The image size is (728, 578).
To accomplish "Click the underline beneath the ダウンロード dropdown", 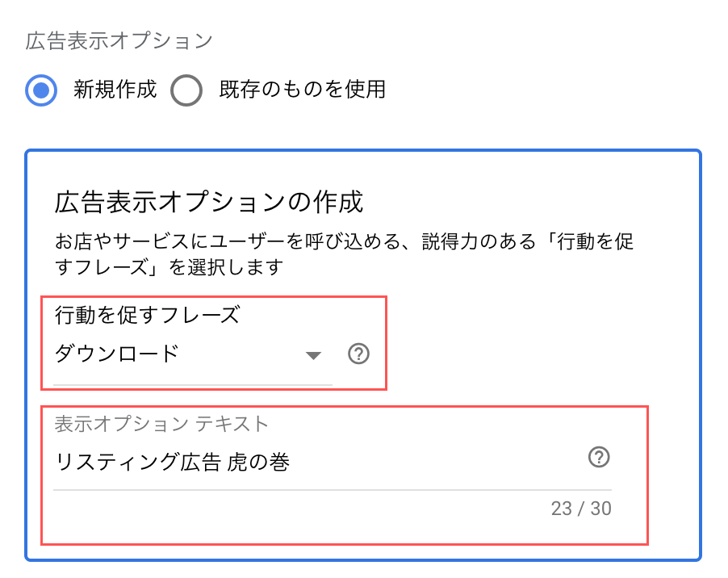I will click(x=192, y=384).
